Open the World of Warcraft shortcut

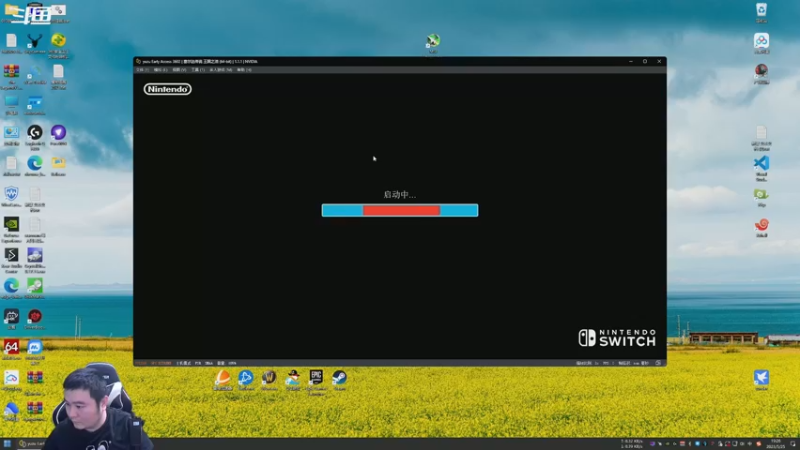click(269, 380)
